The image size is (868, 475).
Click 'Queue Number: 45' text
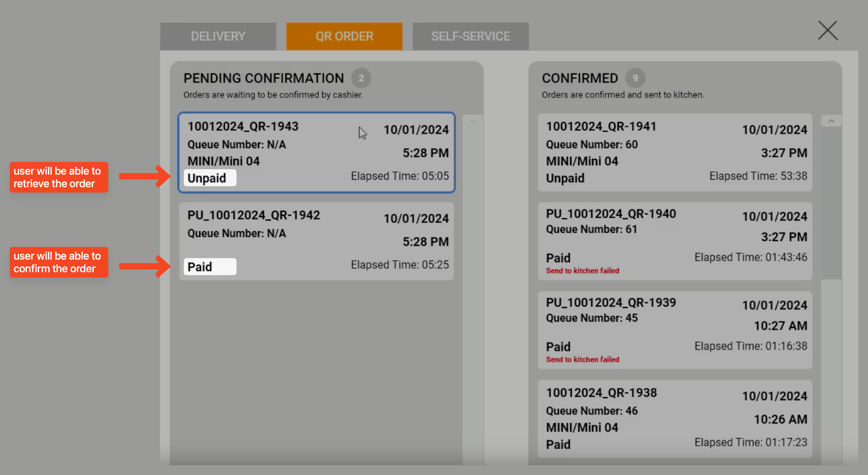tap(592, 318)
